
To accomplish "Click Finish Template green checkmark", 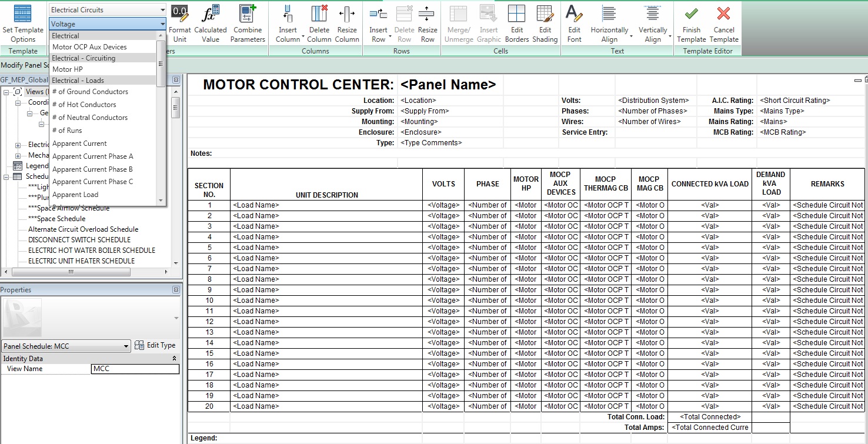I will 691,15.
